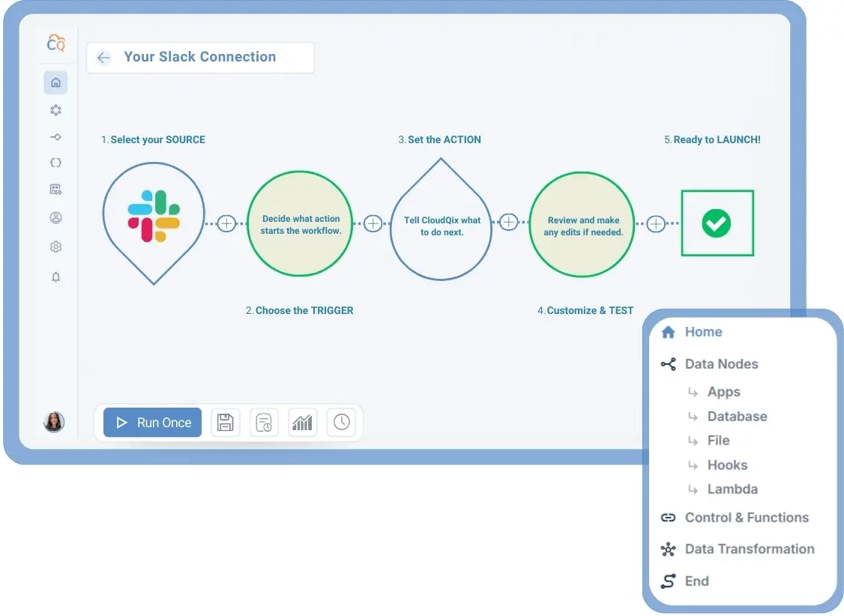
Task: Select Home in the navigation menu
Action: point(702,332)
